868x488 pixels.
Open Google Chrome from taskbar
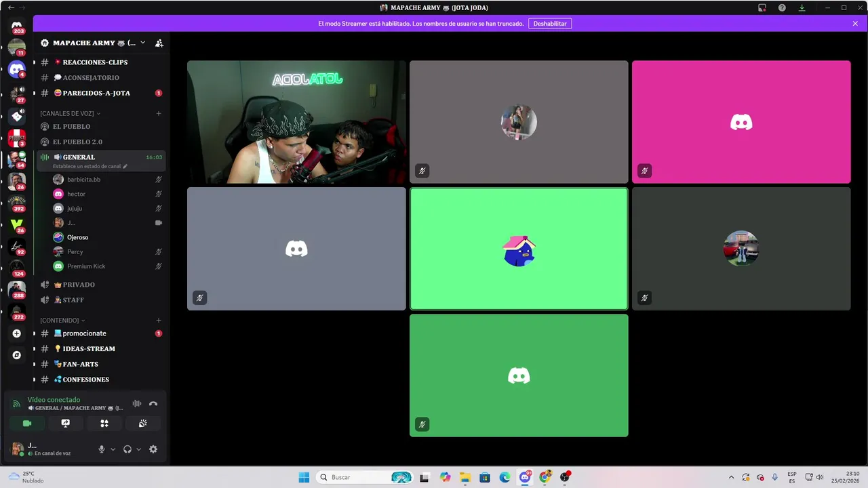pos(545,477)
